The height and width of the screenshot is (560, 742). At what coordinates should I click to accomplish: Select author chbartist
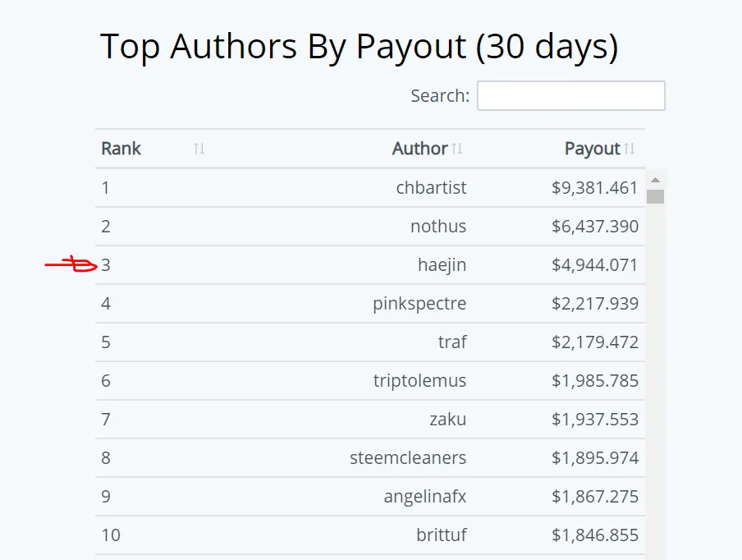coord(431,188)
